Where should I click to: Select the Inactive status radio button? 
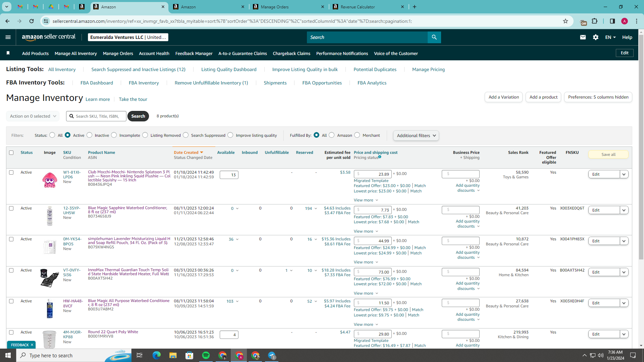point(89,135)
